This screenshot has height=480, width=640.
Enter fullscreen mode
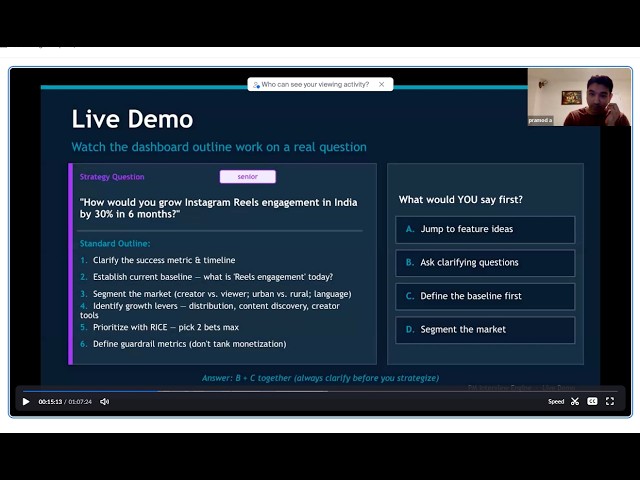pyautogui.click(x=610, y=402)
